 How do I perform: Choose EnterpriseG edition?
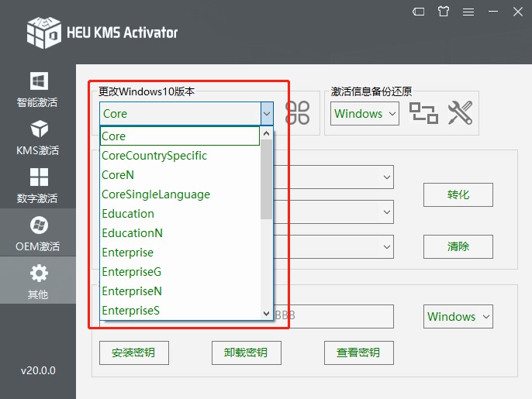[180, 271]
